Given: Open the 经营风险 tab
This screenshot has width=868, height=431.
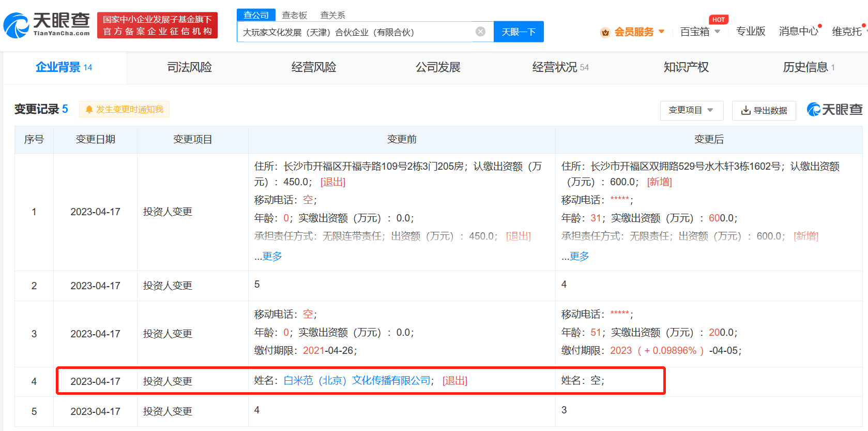Looking at the screenshot, I should click(313, 67).
